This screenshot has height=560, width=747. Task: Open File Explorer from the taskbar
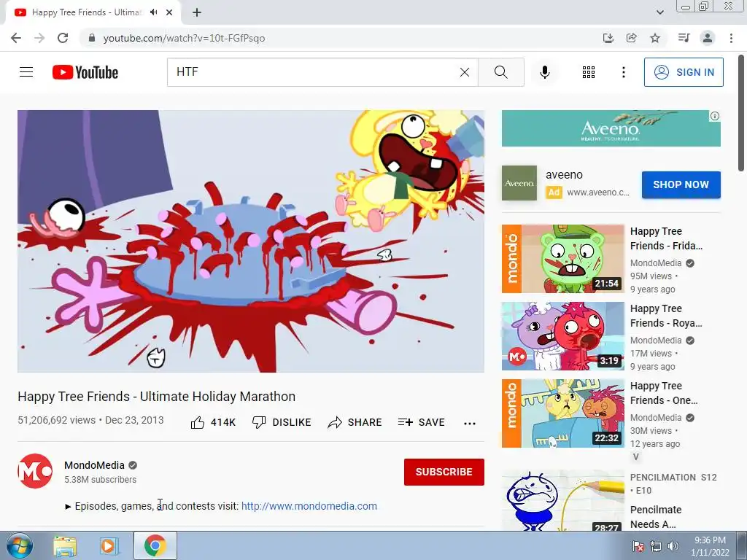coord(65,545)
